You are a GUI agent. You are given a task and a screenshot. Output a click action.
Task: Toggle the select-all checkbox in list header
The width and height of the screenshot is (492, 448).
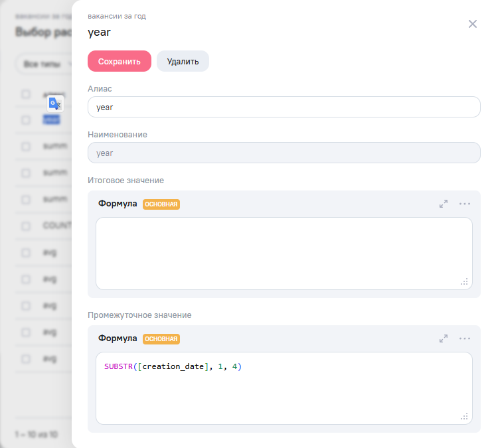click(x=26, y=94)
